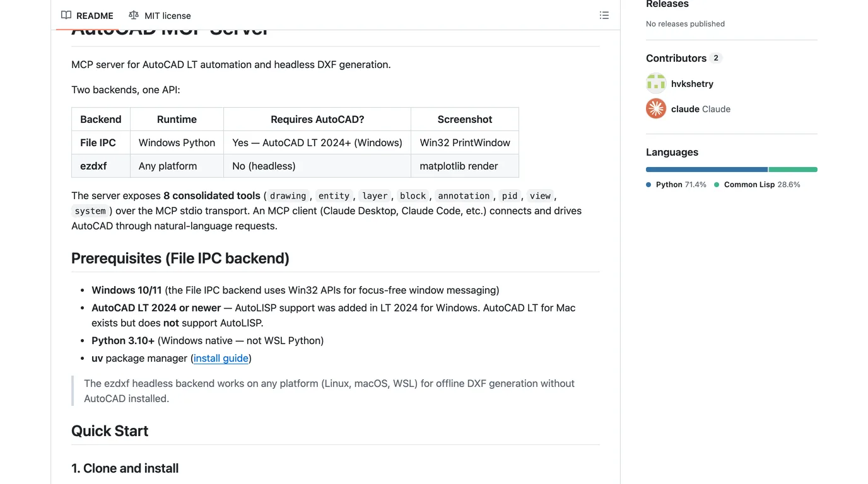
Task: Click the Common Lisp 28.6% language link
Action: point(757,185)
